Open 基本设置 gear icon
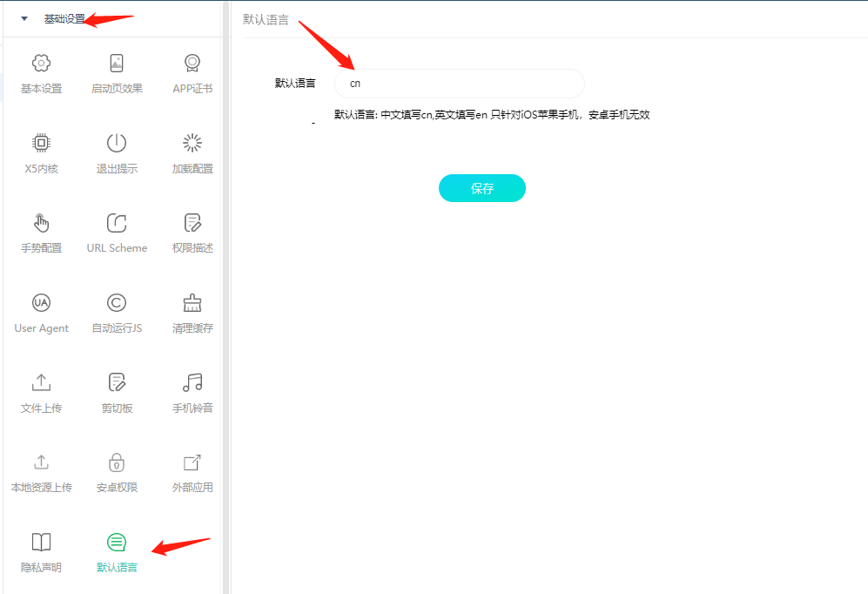Screen dimensions: 868x594 point(41,63)
